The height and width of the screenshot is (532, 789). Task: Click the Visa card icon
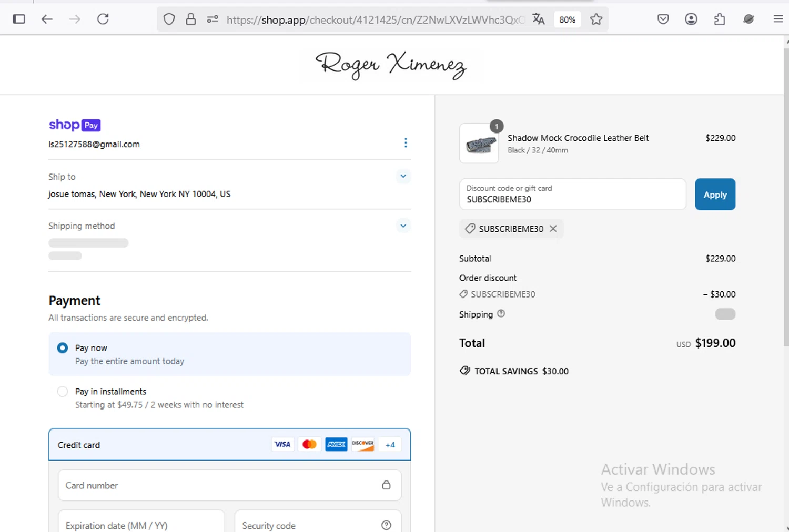282,445
